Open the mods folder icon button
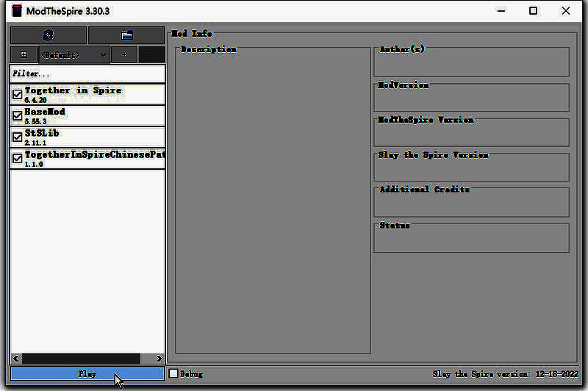 tap(126, 35)
